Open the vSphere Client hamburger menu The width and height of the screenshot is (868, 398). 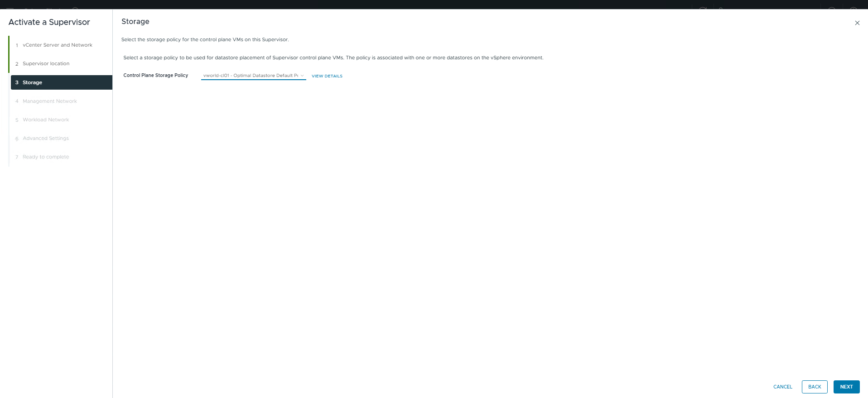pos(10,8)
